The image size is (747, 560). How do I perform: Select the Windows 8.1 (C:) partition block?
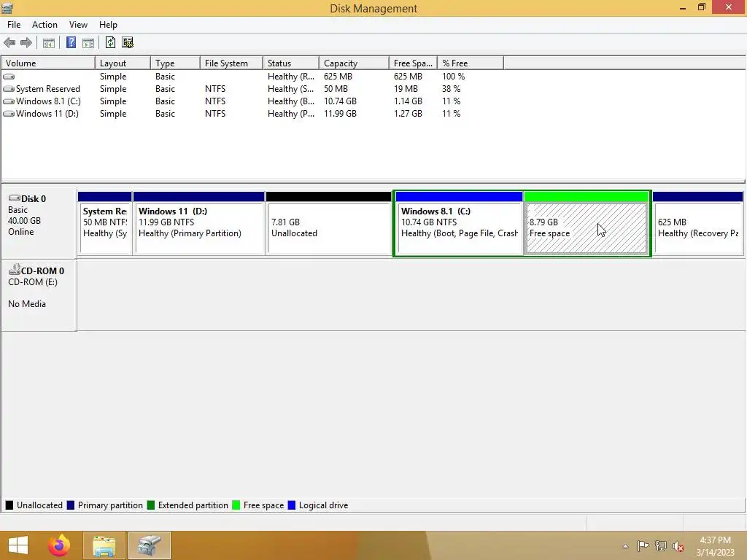[x=459, y=224]
